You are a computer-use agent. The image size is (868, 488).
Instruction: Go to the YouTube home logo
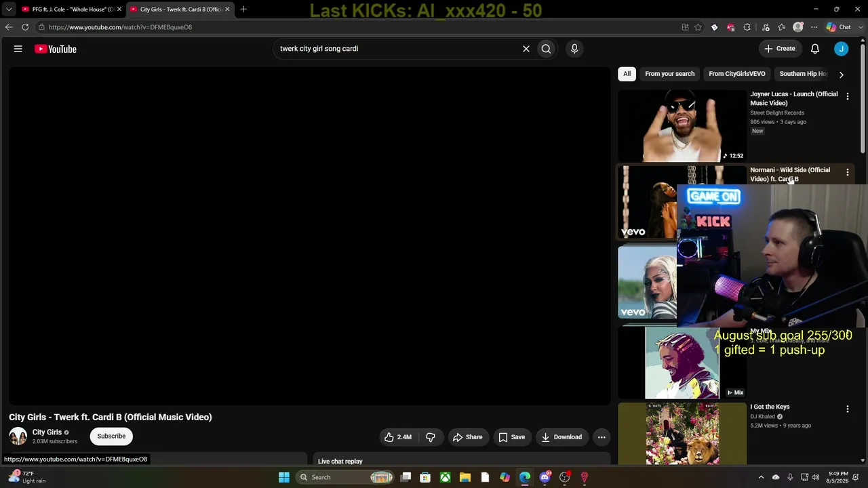click(x=56, y=49)
